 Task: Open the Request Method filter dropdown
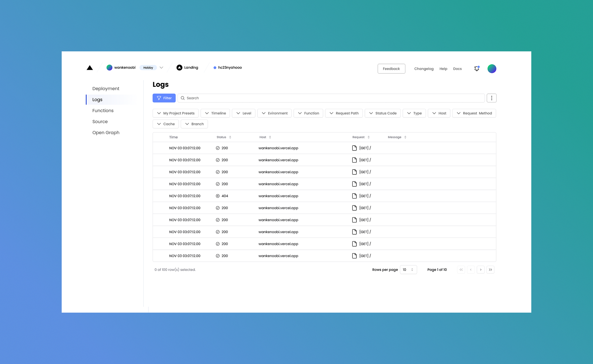click(x=474, y=113)
